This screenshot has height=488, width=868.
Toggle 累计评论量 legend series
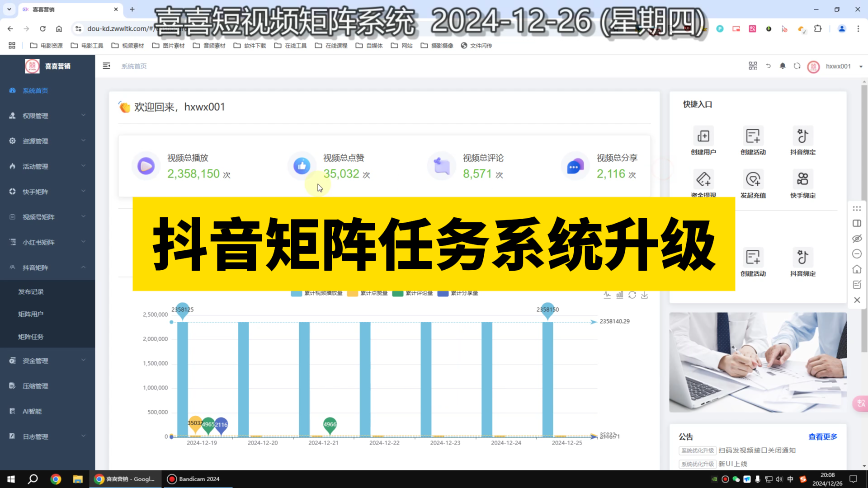tap(412, 293)
